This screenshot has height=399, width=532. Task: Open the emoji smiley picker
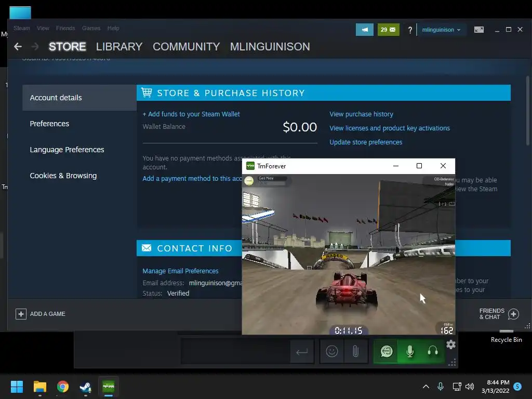pos(331,352)
